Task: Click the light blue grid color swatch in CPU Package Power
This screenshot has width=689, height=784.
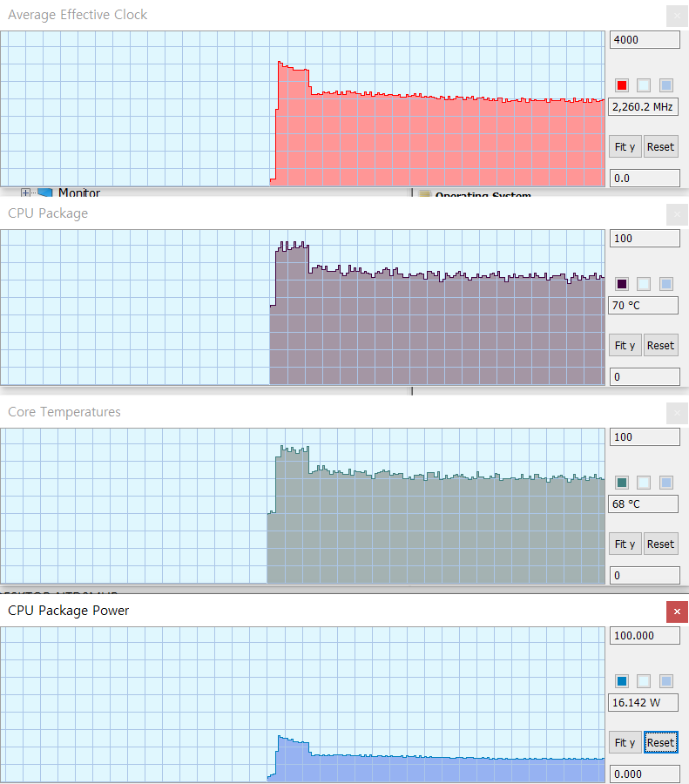Action: 666,681
